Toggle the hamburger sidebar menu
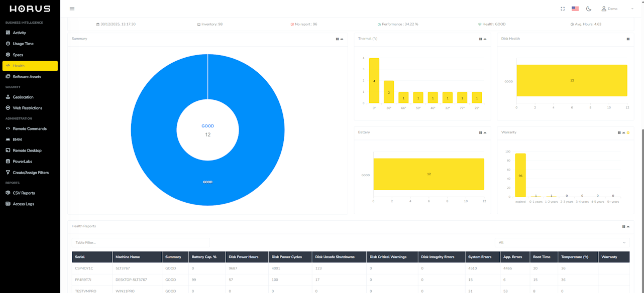This screenshot has height=293, width=644. click(72, 9)
